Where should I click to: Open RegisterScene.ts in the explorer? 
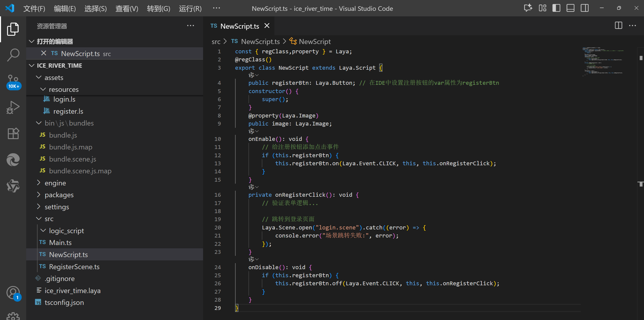(74, 267)
